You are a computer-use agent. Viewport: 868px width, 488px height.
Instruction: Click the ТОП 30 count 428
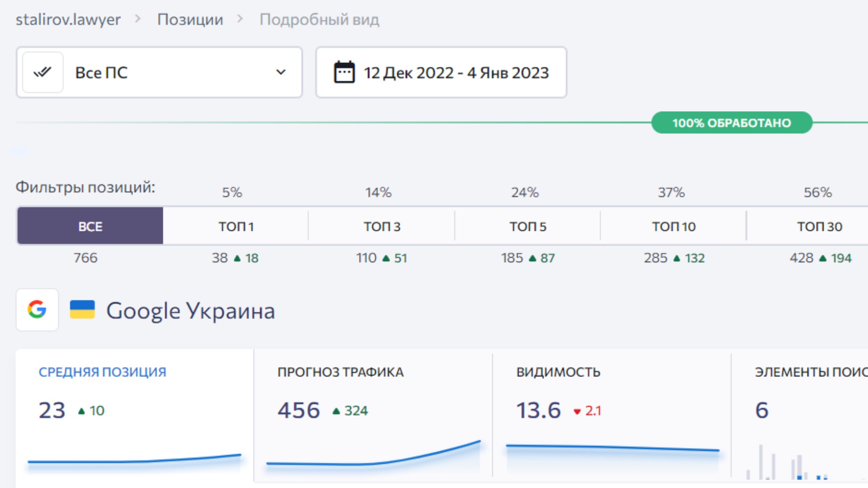(x=802, y=258)
